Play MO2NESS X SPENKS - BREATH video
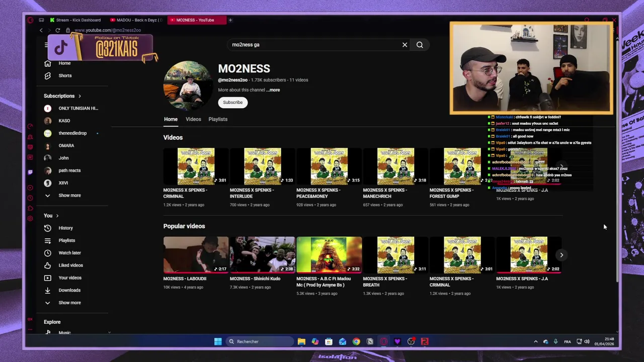Screen dimensions: 644x362 [395, 254]
